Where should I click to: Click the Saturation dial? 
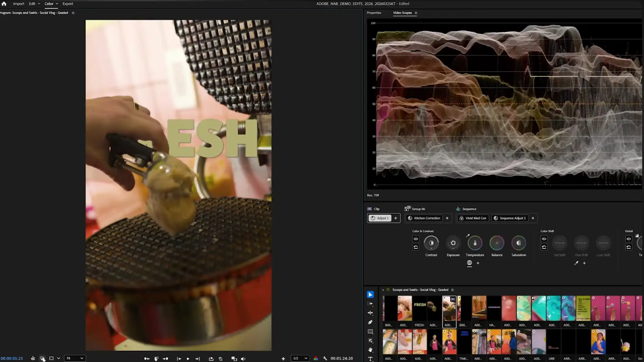(519, 243)
